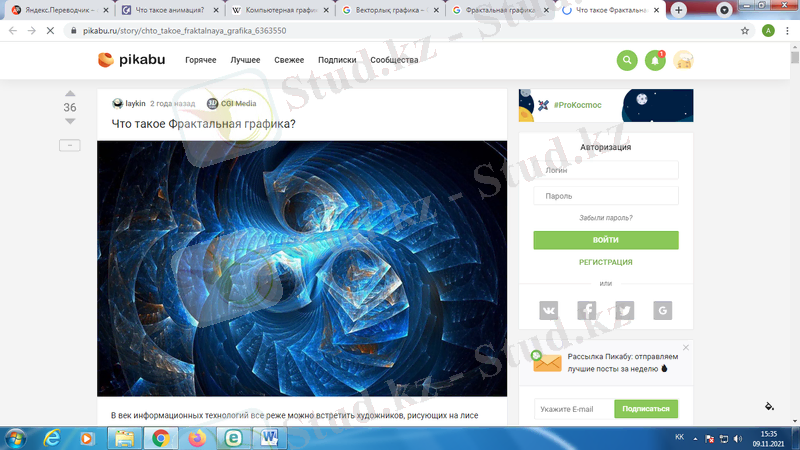This screenshot has height=450, width=800.
Task: Stop loading the page
Action: (50, 31)
